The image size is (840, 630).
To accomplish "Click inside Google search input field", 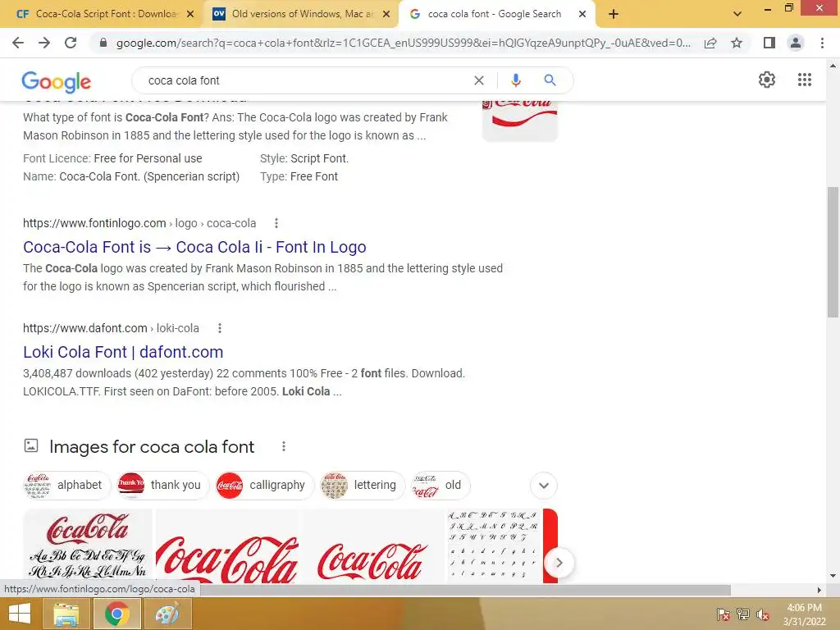I will point(305,80).
